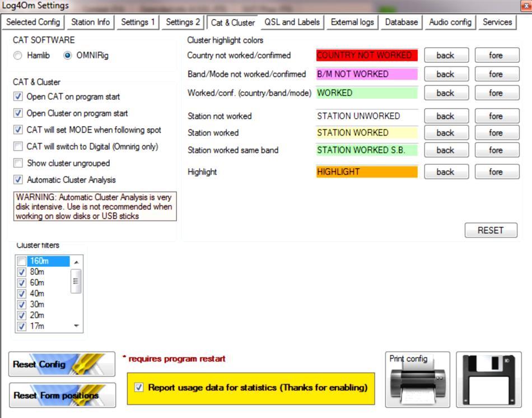Open QSL and Labels tab
This screenshot has height=418, width=532.
coord(292,22)
